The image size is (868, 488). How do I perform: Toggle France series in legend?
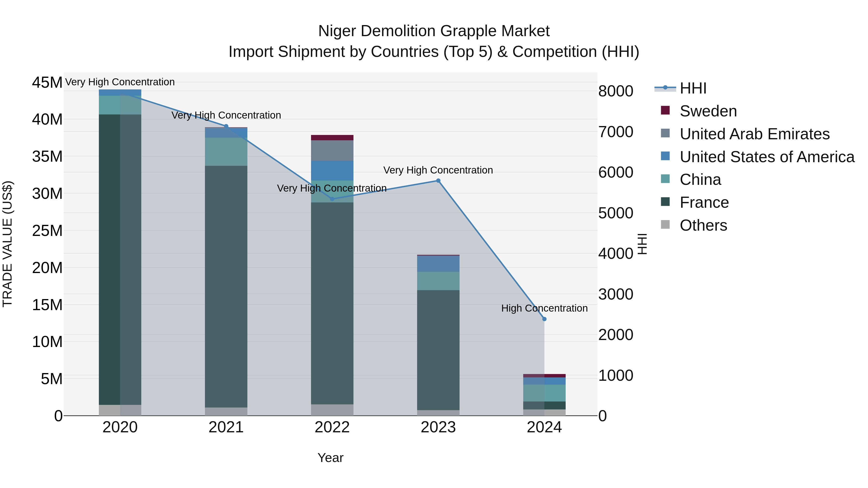(x=695, y=202)
